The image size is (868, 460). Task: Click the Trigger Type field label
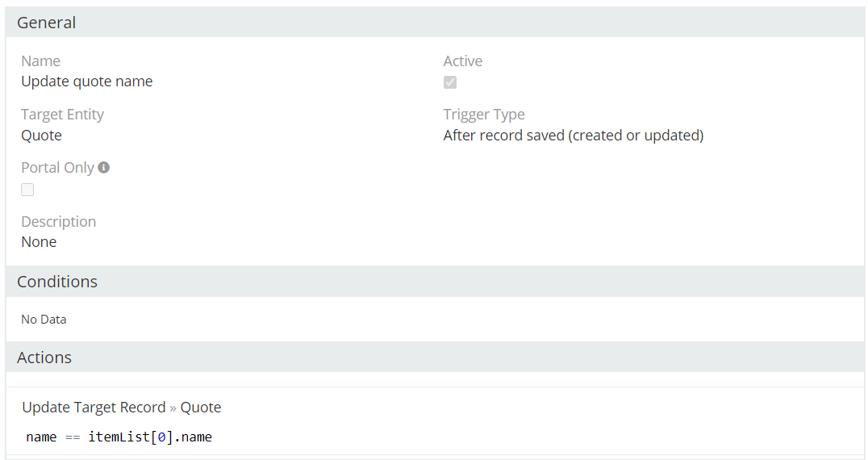483,115
